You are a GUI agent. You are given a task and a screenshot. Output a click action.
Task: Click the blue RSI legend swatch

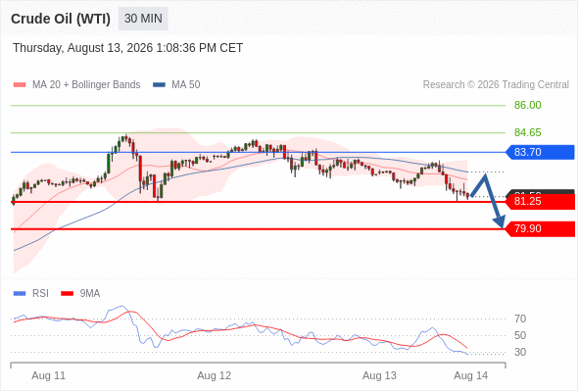click(20, 294)
